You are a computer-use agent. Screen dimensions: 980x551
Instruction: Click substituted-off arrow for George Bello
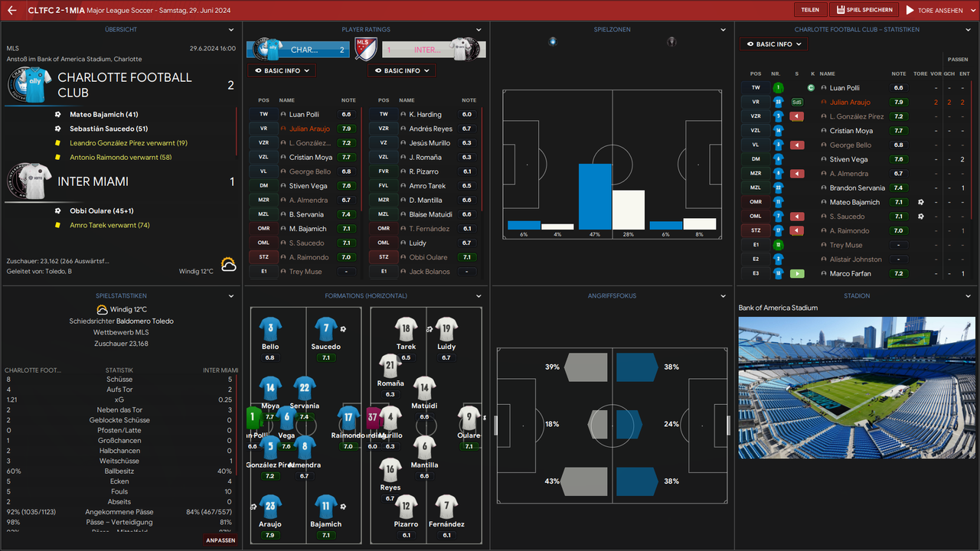click(x=797, y=145)
